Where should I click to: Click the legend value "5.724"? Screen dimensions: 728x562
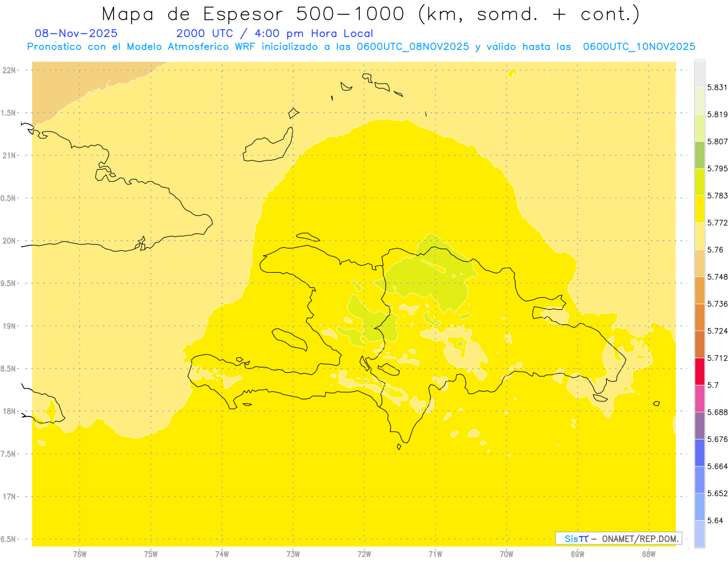click(x=717, y=330)
